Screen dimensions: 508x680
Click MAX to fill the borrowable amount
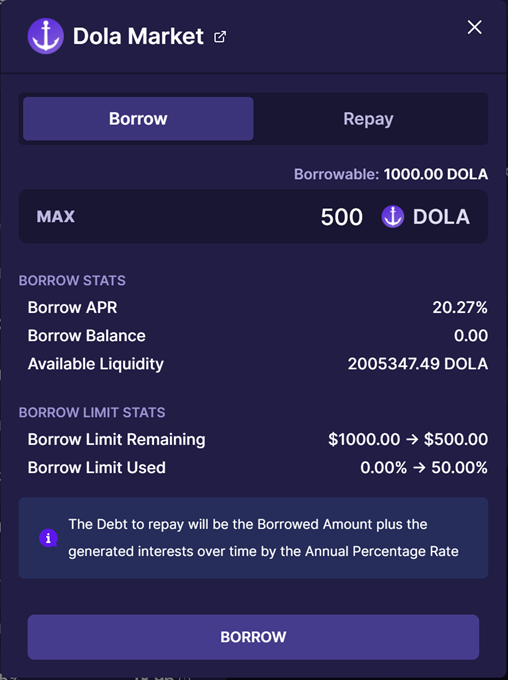coord(56,216)
